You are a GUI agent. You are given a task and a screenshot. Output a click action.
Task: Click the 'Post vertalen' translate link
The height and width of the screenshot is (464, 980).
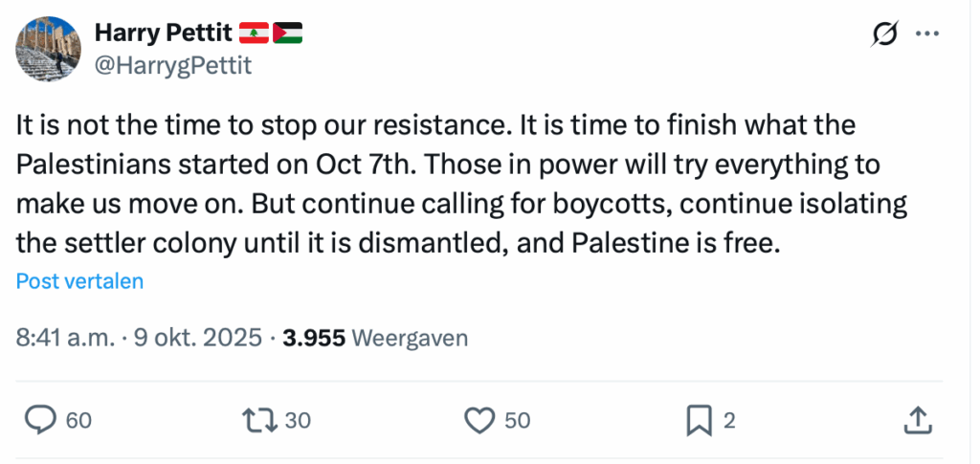tap(80, 281)
